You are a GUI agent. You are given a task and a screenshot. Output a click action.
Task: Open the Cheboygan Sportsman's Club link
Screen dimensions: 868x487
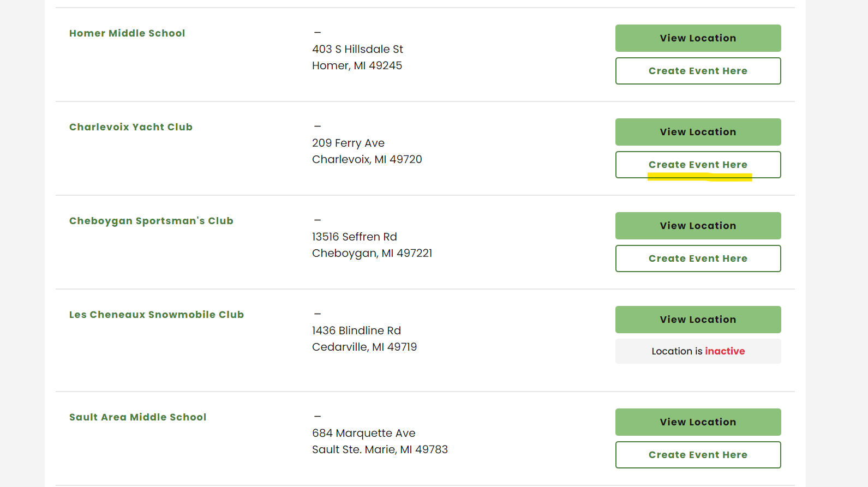coord(151,221)
